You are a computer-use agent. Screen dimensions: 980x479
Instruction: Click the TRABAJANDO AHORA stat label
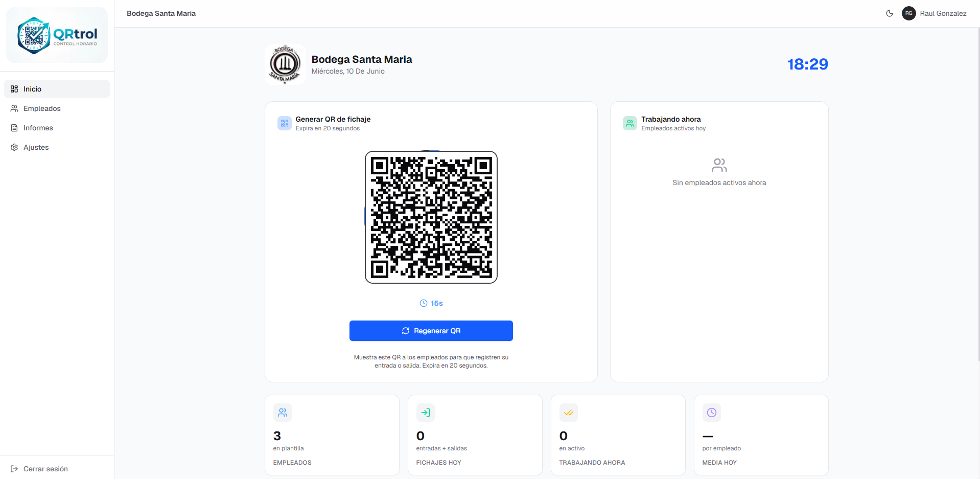(592, 463)
